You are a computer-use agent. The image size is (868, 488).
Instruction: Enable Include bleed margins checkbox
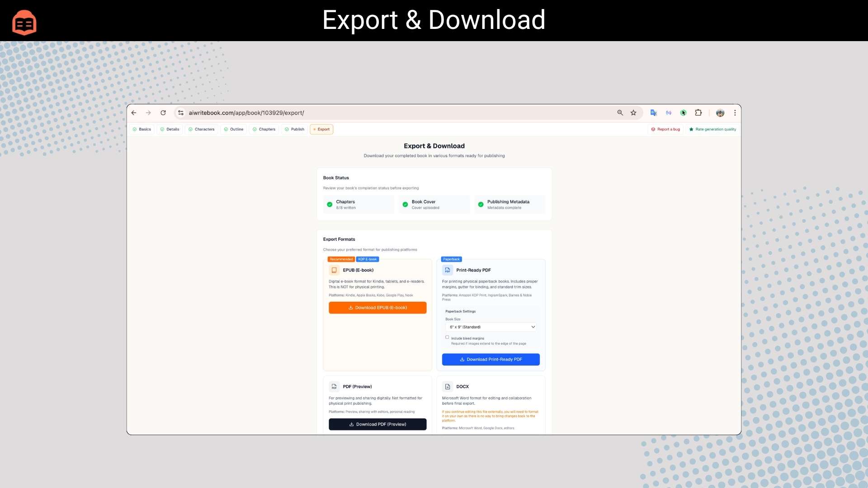447,337
